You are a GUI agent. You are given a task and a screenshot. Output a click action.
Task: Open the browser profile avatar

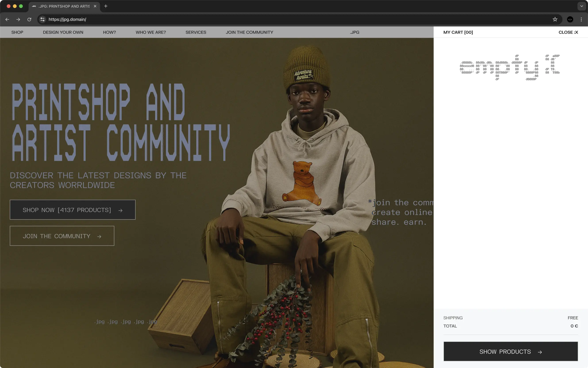570,19
